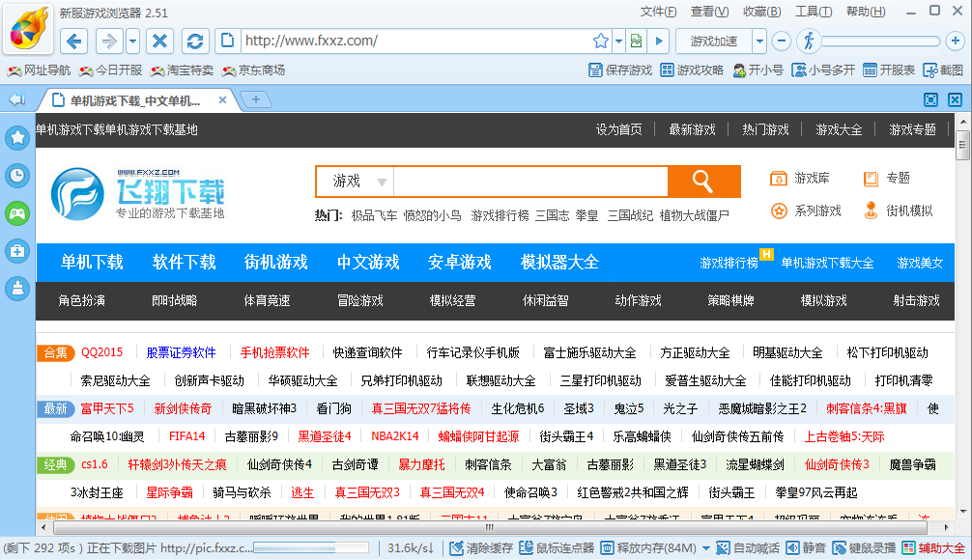Bookmark page with the star icon
972x560 pixels.
pos(601,41)
